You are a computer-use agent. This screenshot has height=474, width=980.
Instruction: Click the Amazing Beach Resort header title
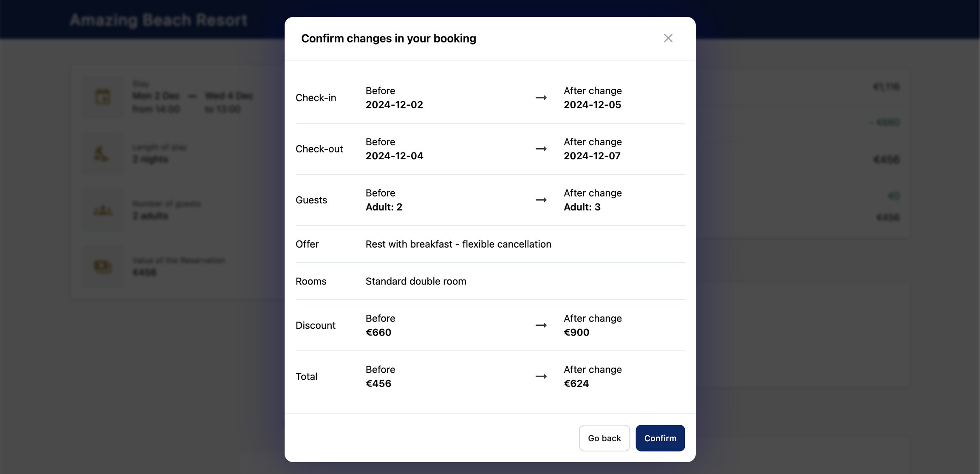[158, 20]
